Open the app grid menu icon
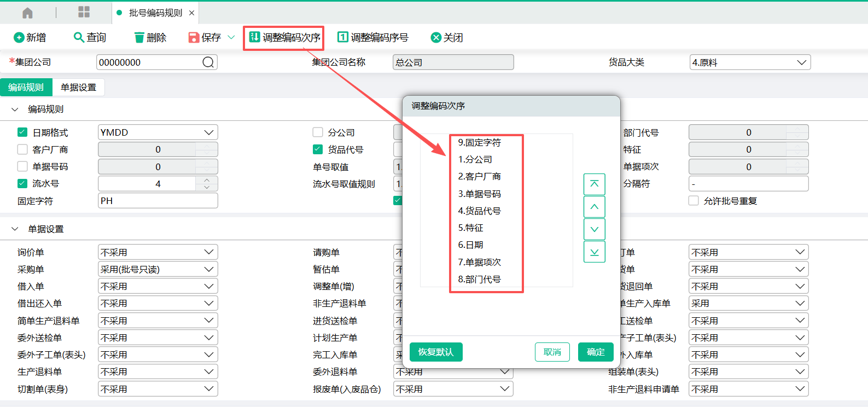Viewport: 868px width, 407px height. [84, 12]
